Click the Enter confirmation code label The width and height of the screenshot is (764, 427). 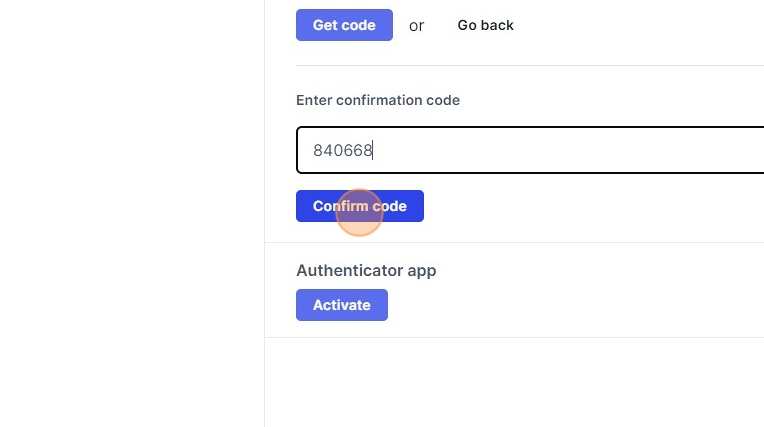coord(378,100)
